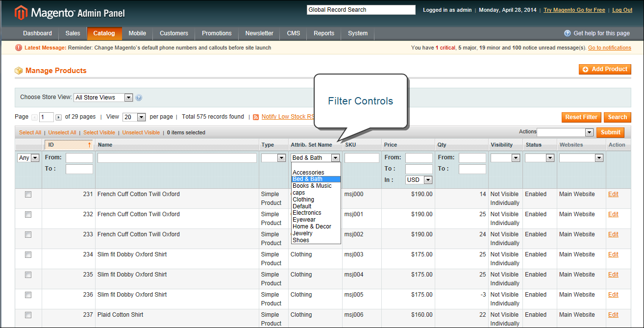Viewport: 644px width, 328px height.
Task: Check the box for product ID 235
Action: (28, 275)
